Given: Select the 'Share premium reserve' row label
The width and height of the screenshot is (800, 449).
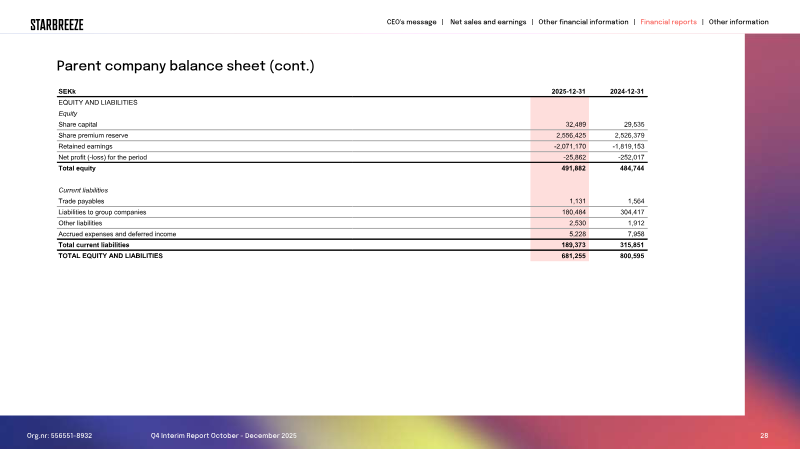Looking at the screenshot, I should pyautogui.click(x=93, y=136).
